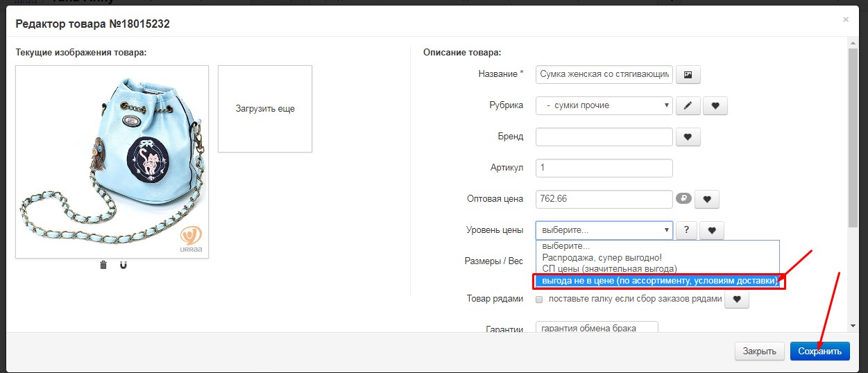Click the heart icon beside Оптовая цена
This screenshot has height=373, width=868.
point(707,200)
